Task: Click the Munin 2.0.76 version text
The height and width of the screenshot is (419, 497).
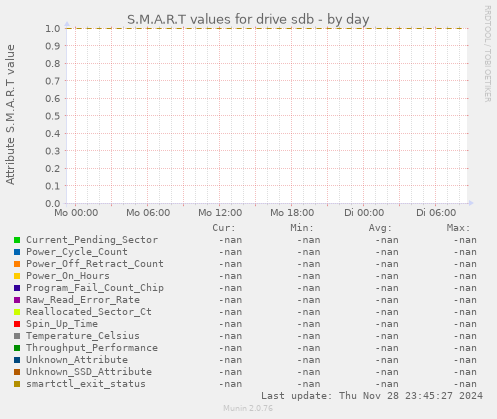Action: (248, 408)
